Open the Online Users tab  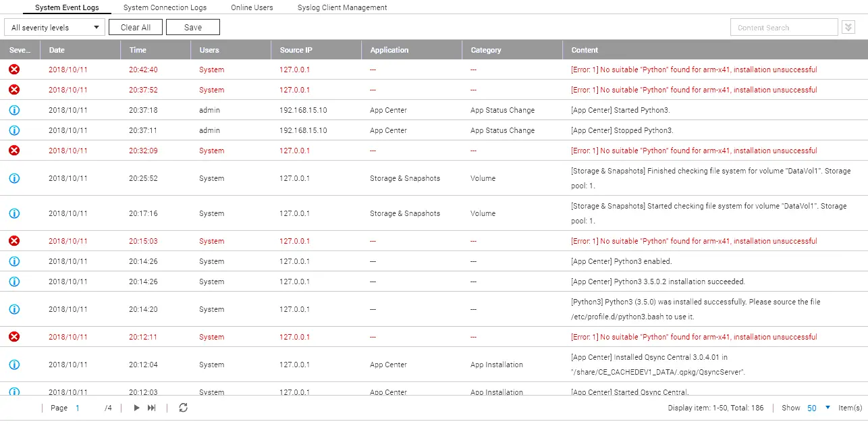(x=252, y=7)
